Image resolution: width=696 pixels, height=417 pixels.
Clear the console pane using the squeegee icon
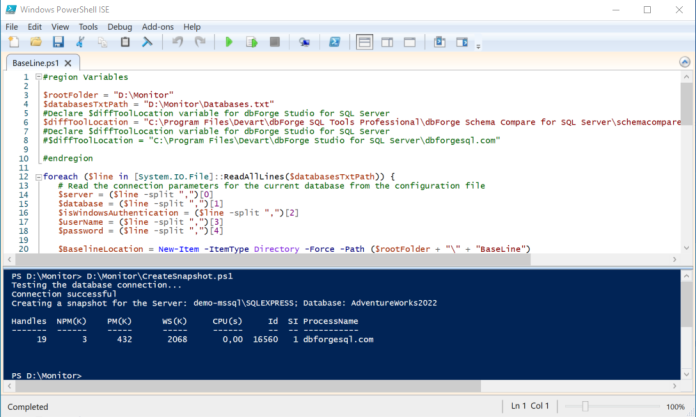pos(147,42)
